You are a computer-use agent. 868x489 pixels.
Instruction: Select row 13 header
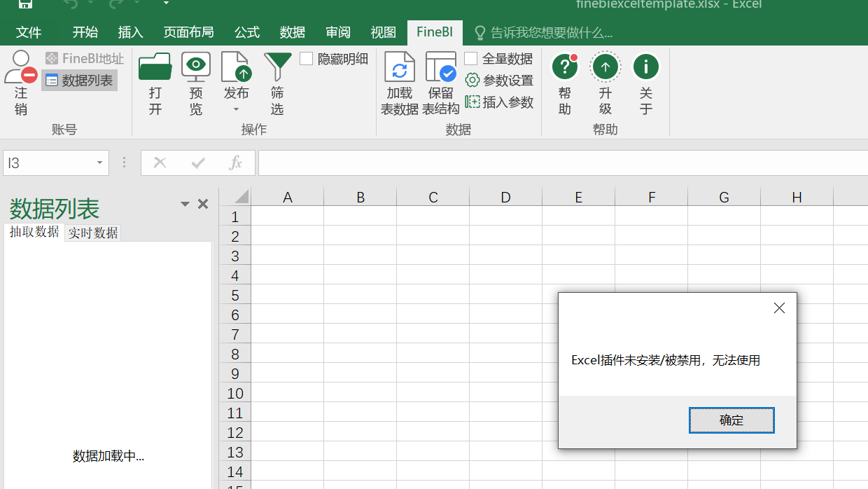(235, 452)
